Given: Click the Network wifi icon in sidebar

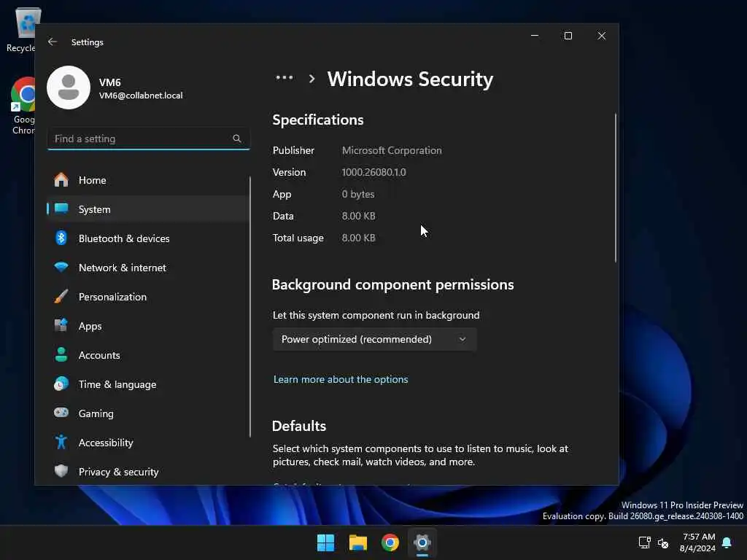Looking at the screenshot, I should tap(61, 267).
